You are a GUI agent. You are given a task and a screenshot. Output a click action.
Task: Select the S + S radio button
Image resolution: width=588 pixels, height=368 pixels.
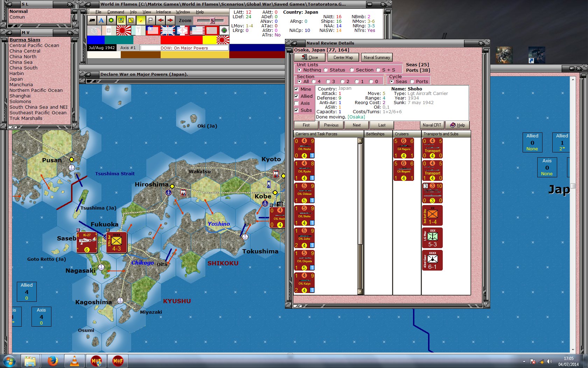click(x=378, y=70)
